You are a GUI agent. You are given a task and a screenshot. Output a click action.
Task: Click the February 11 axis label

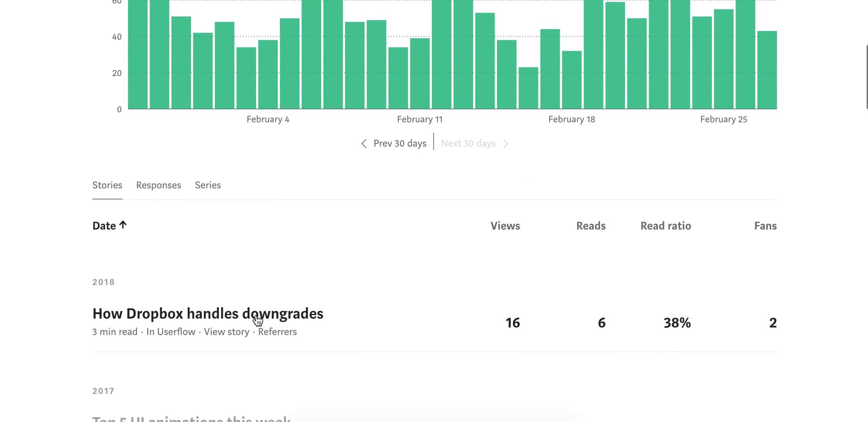[420, 120]
